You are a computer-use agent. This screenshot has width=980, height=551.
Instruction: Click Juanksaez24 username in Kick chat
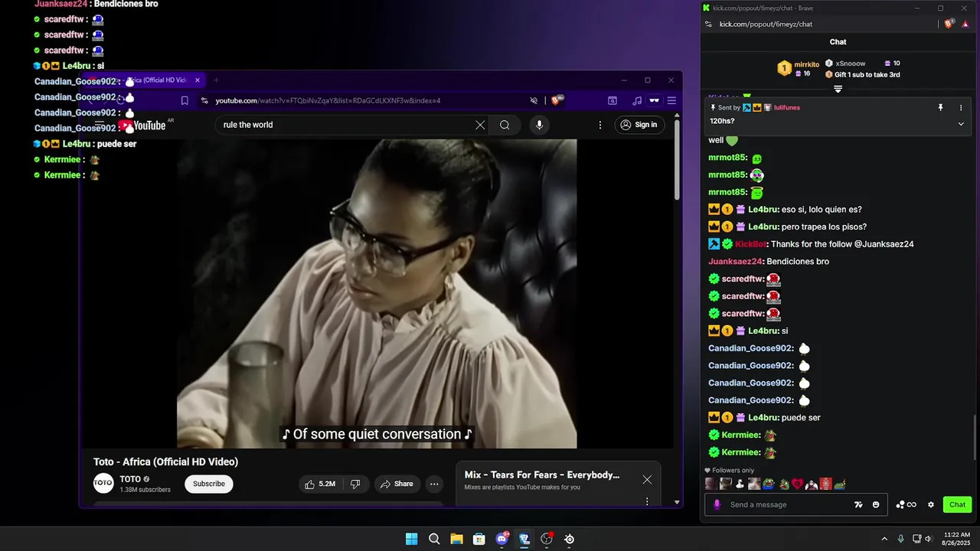[736, 262]
